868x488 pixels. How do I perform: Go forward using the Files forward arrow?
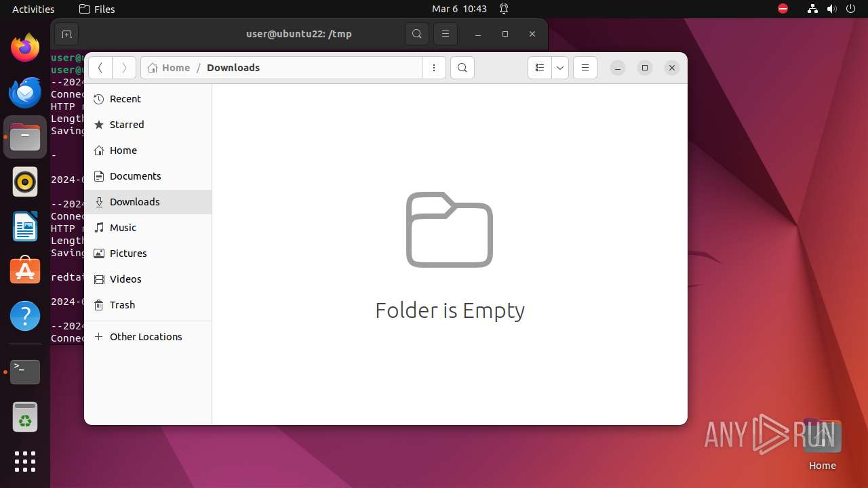[x=123, y=68]
